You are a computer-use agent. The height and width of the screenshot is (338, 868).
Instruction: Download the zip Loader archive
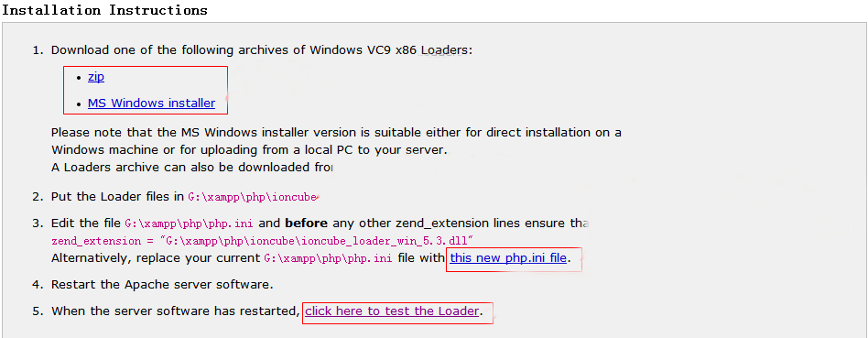[x=96, y=77]
